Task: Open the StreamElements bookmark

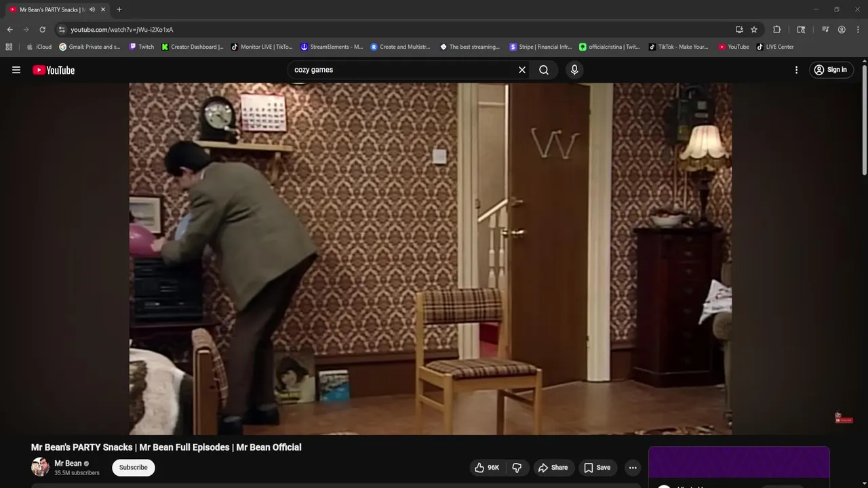Action: point(332,47)
